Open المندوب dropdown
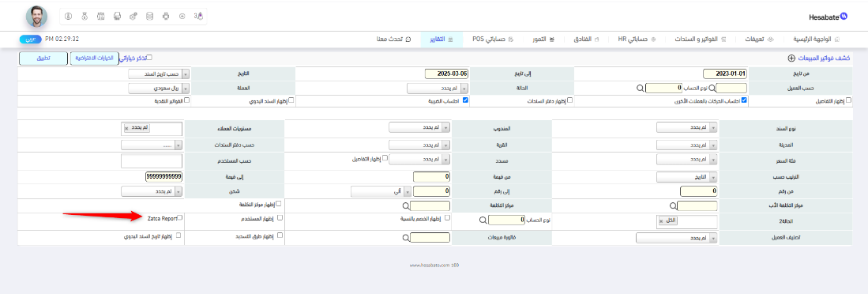Viewport: 868px width, 294px height. pyautogui.click(x=419, y=128)
